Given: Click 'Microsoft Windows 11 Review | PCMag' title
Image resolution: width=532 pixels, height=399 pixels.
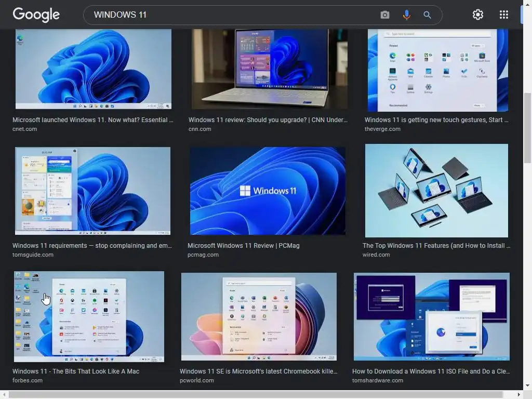Looking at the screenshot, I should click(244, 246).
